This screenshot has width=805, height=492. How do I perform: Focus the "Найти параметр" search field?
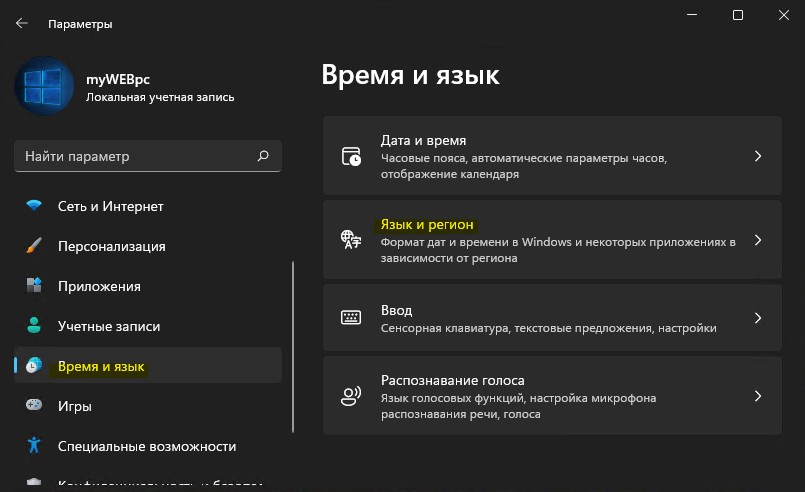pos(148,156)
